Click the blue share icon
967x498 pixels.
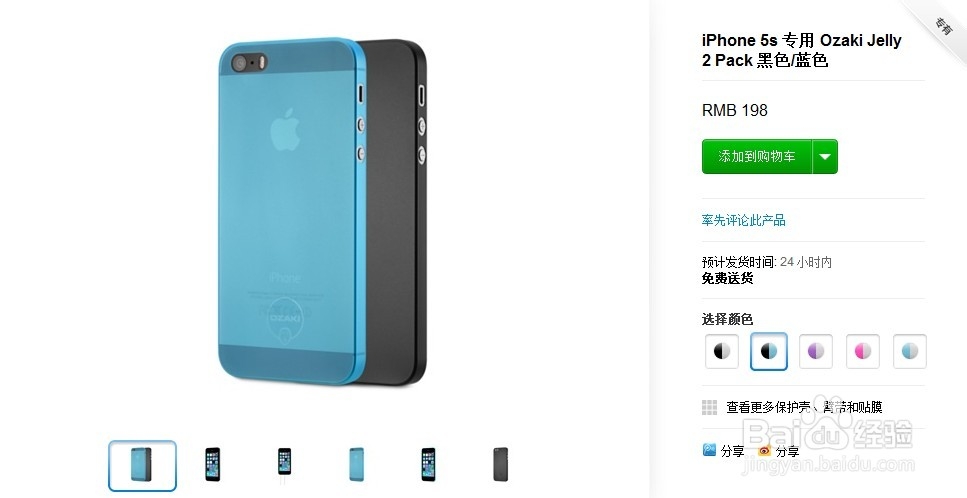[709, 450]
